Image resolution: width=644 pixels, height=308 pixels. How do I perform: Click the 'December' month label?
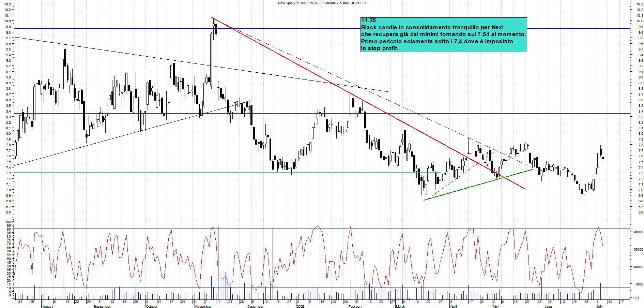coord(255,306)
